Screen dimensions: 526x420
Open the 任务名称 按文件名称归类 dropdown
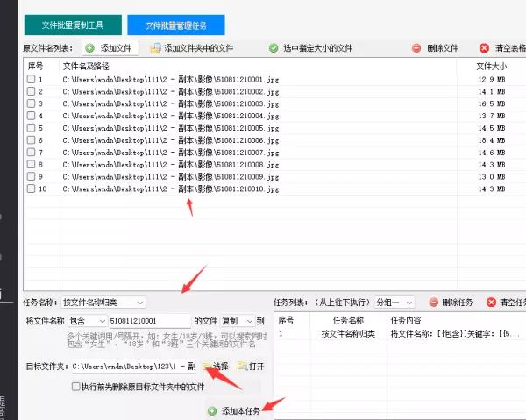tap(103, 303)
